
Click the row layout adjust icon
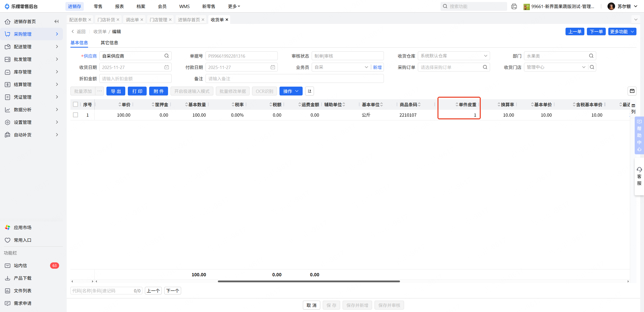tap(309, 91)
